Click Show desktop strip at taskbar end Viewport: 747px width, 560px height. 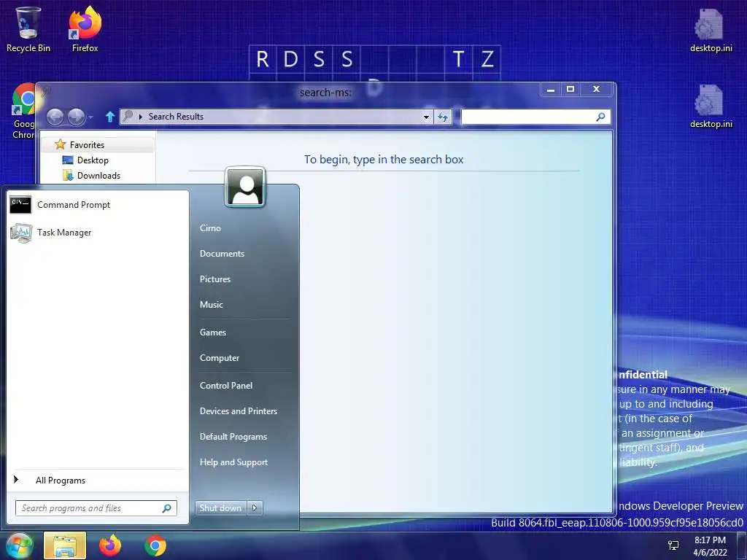click(x=743, y=545)
